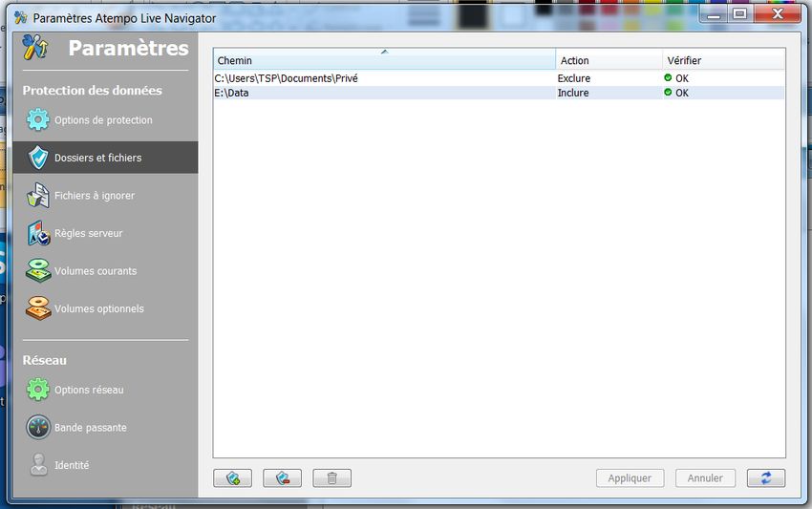Viewport: 812px width, 509px height.
Task: Click add-include shield button with green plus
Action: (x=232, y=477)
